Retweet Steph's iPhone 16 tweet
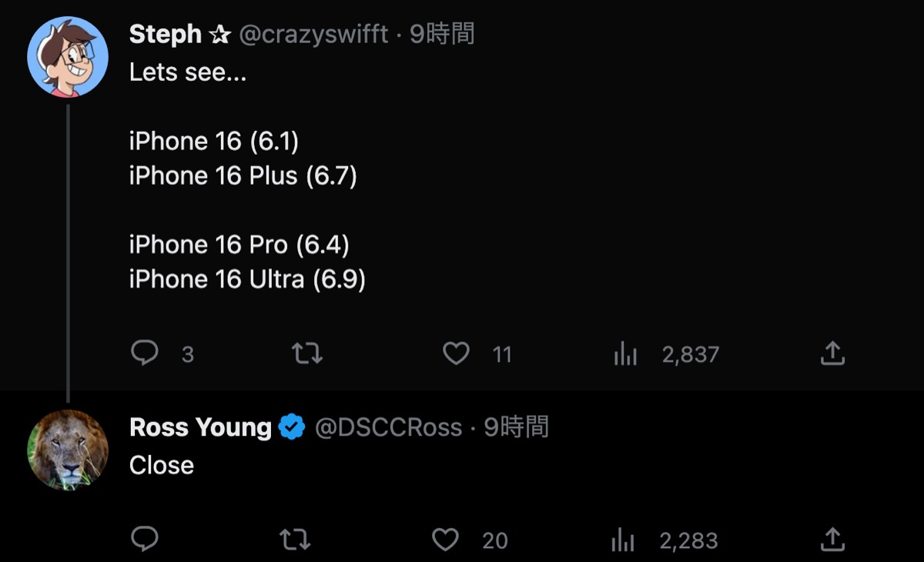Viewport: 924px width, 562px height. 306,353
